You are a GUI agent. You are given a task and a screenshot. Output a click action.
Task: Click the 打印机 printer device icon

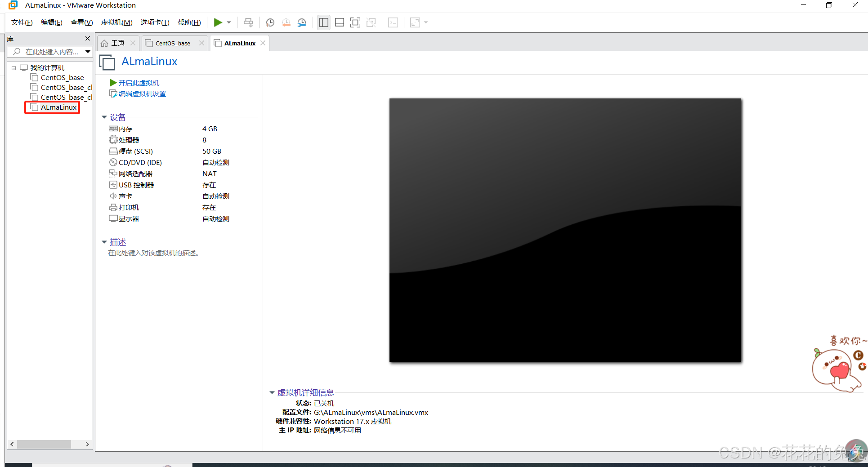coord(113,207)
